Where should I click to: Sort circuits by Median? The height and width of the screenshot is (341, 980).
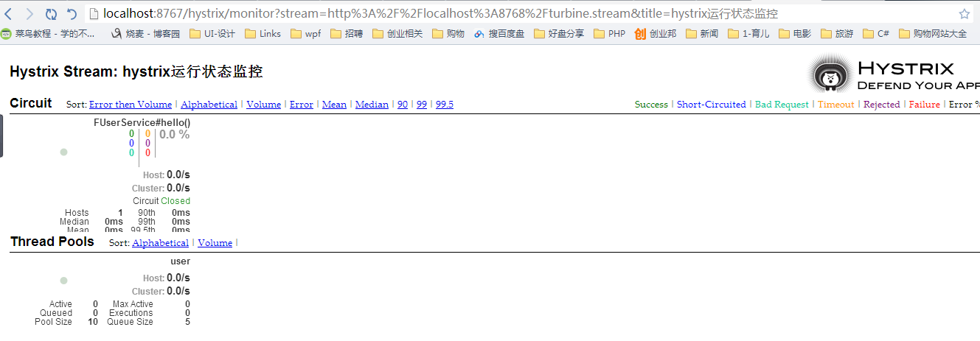coord(372,105)
